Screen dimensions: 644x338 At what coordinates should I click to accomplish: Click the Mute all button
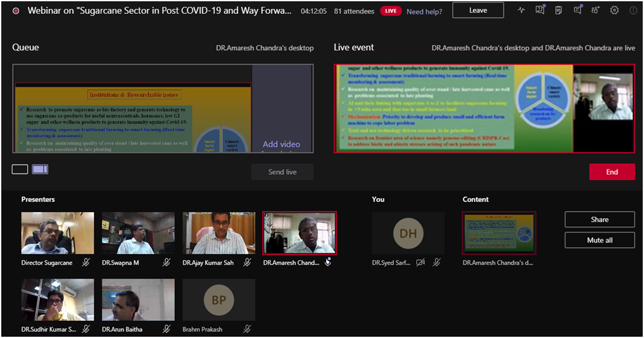599,241
